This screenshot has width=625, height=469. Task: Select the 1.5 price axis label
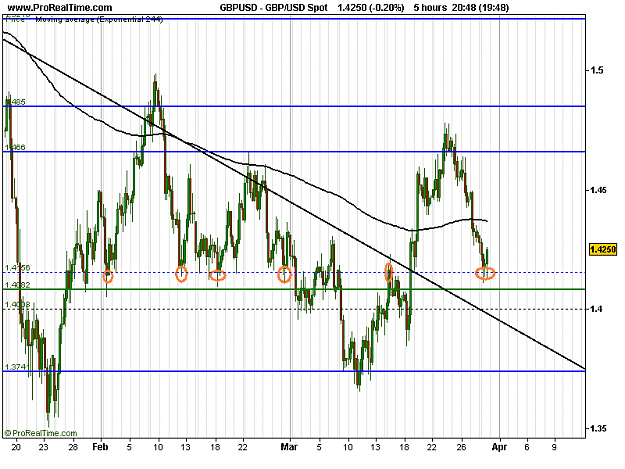[597, 70]
